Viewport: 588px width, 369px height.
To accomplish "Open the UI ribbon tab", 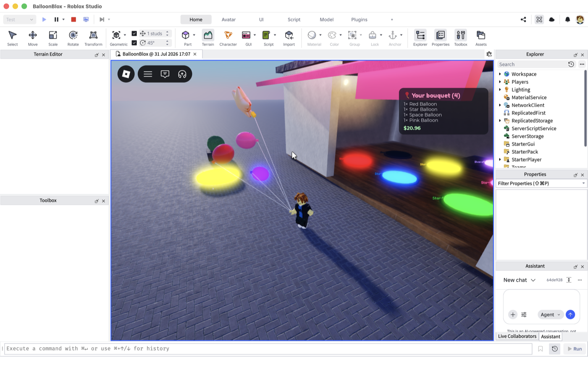I will tap(261, 19).
